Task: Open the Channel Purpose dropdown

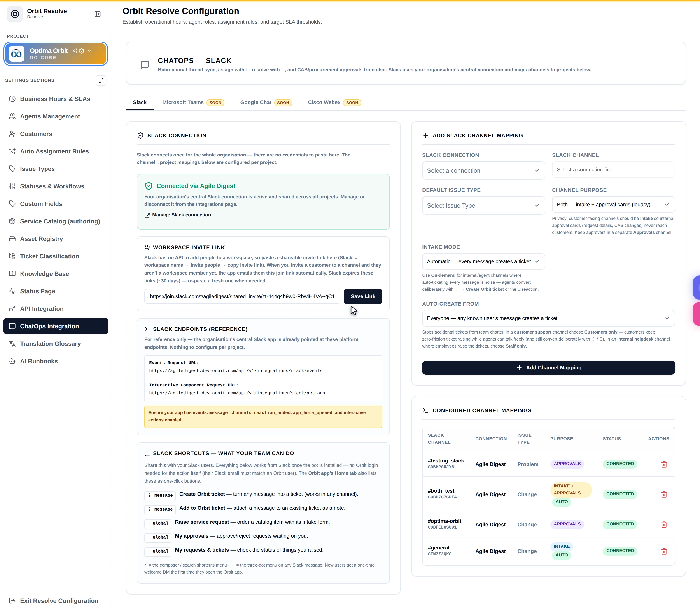Action: 613,205
